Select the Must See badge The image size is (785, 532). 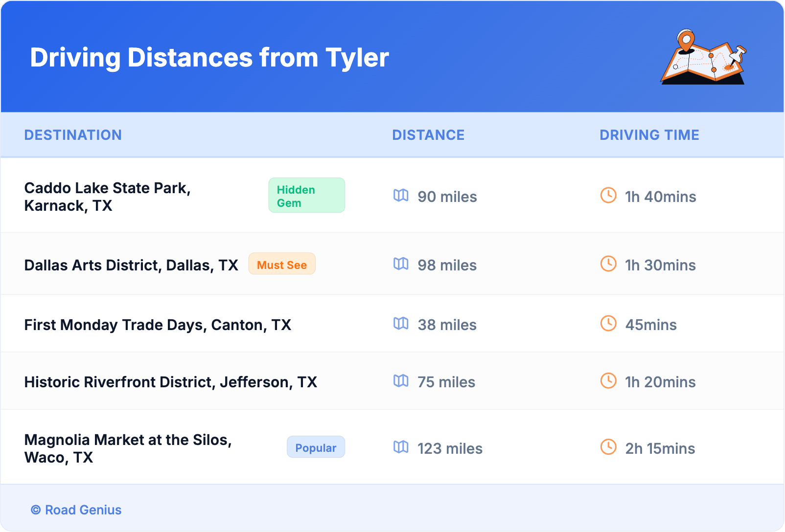click(282, 265)
